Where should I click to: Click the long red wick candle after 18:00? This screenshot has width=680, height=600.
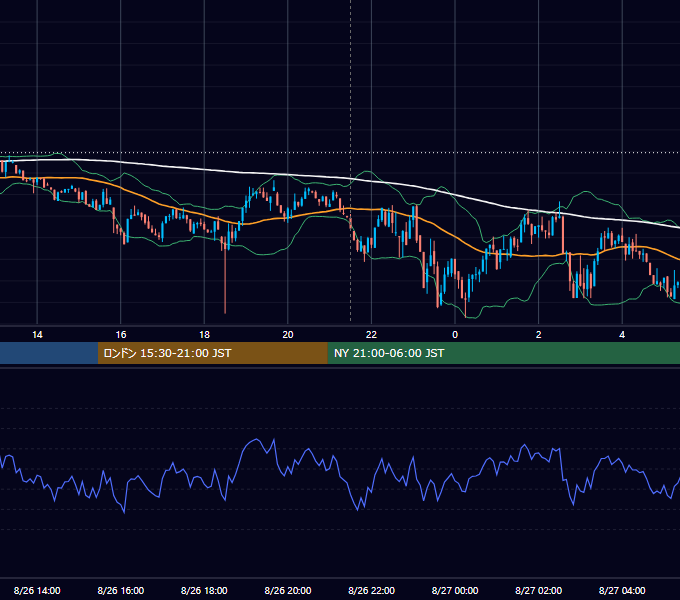(x=225, y=275)
